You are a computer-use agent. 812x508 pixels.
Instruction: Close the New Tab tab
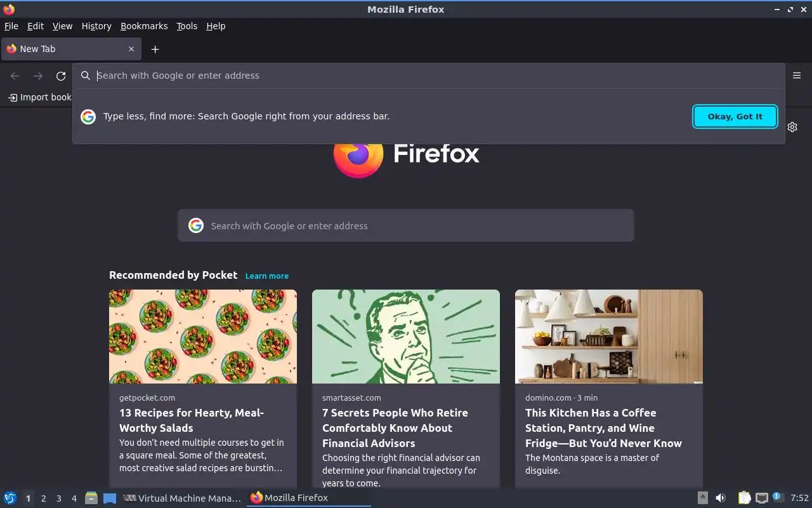tap(131, 49)
